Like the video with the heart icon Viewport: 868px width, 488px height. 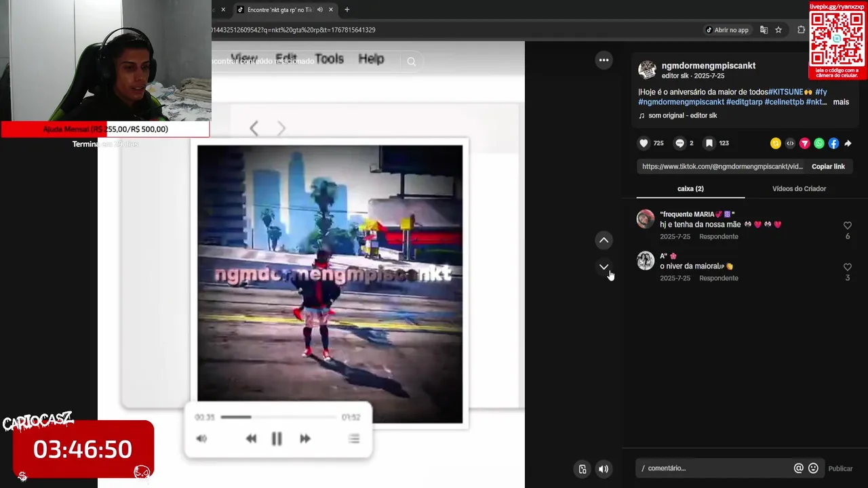tap(644, 143)
